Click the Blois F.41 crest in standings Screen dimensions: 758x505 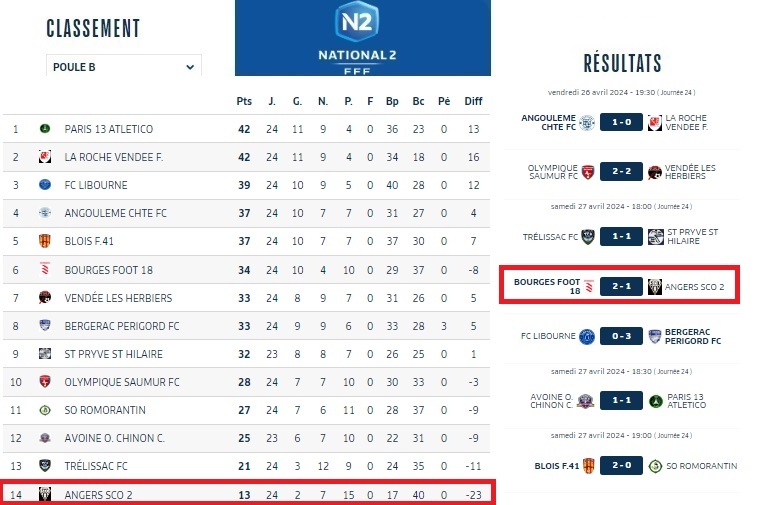[45, 241]
